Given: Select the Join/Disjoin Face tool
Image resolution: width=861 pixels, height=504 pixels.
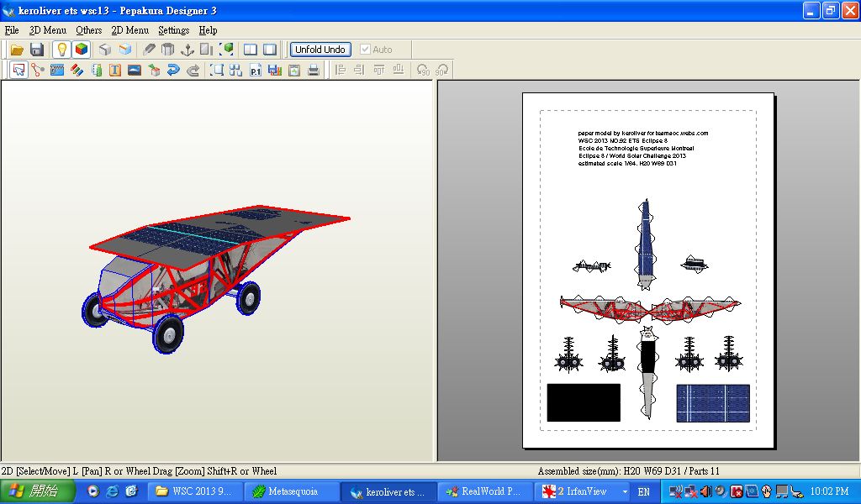Looking at the screenshot, I should [x=38, y=71].
